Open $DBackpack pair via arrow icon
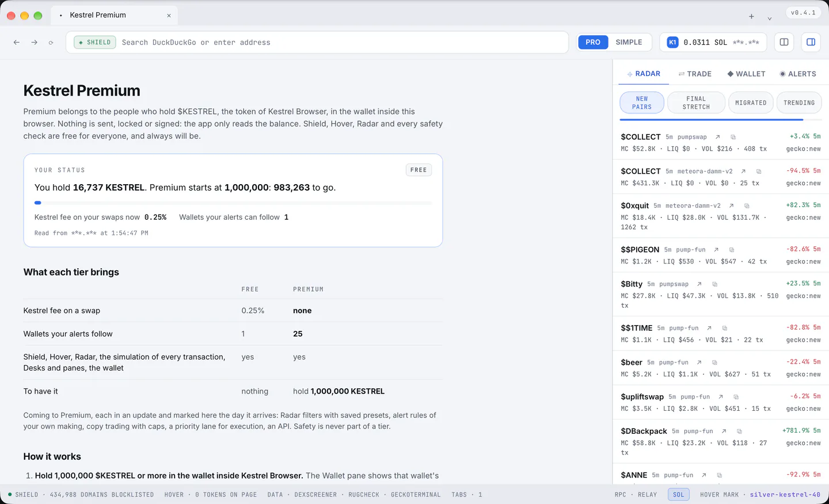 tap(724, 431)
